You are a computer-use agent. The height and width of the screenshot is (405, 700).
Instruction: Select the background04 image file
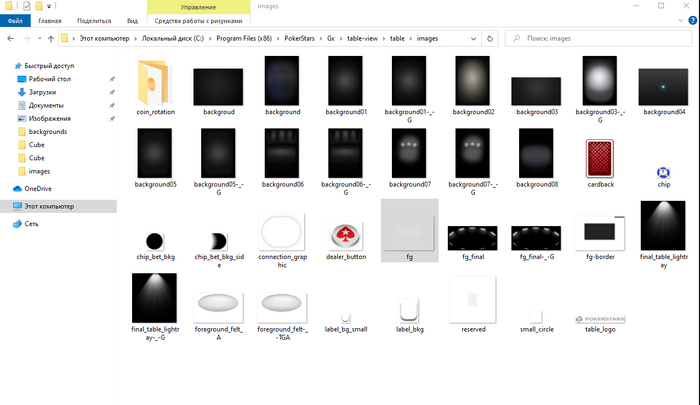coord(663,92)
